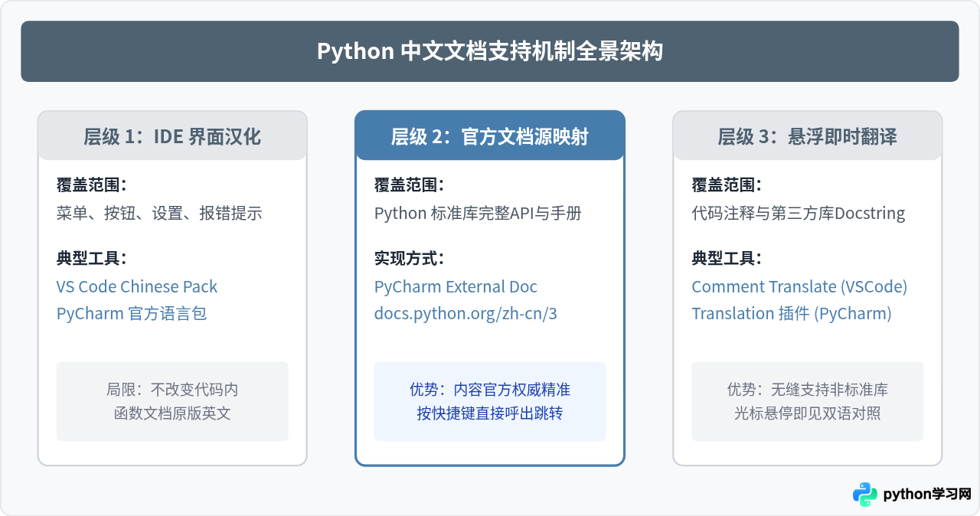
Task: Click 实现方式 label in 层级 2 card
Action: click(410, 258)
